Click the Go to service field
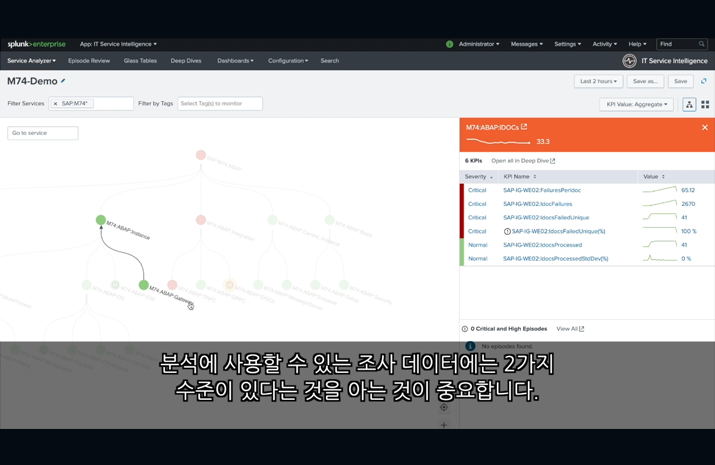Image resolution: width=715 pixels, height=465 pixels. (x=43, y=133)
